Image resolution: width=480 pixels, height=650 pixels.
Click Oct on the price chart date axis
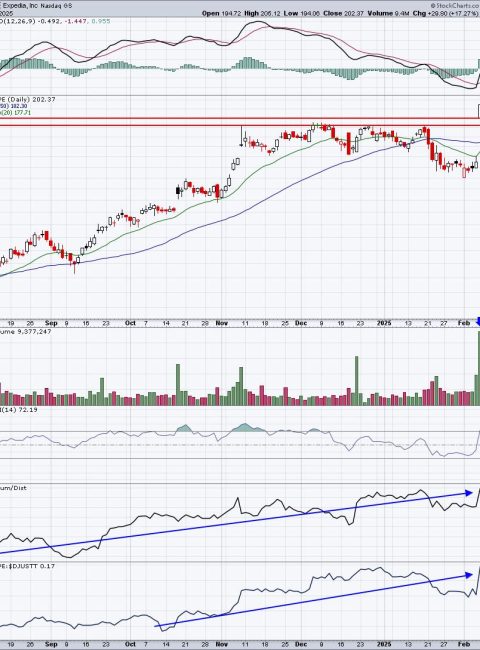(130, 323)
